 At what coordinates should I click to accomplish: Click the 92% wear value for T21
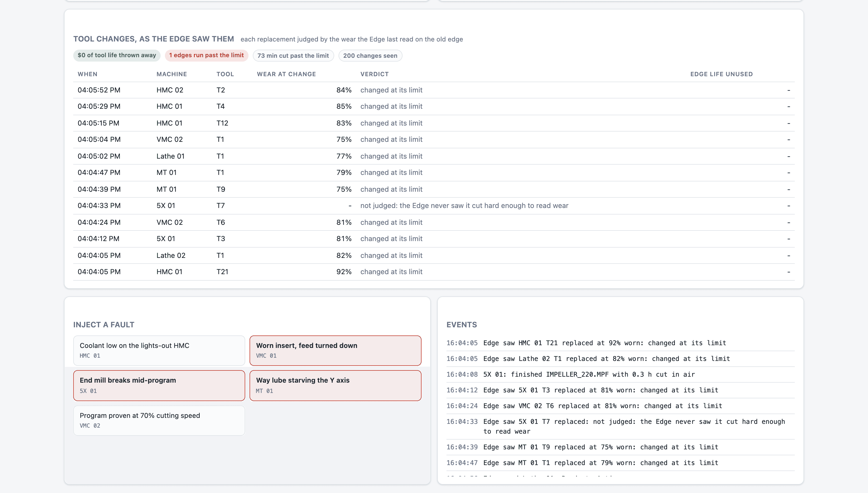pyautogui.click(x=344, y=272)
